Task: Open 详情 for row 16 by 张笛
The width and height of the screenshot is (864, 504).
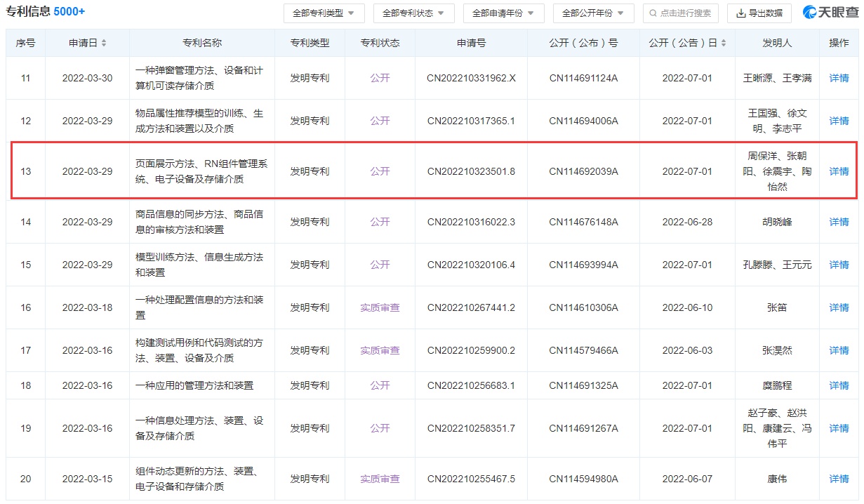Action: 839,307
